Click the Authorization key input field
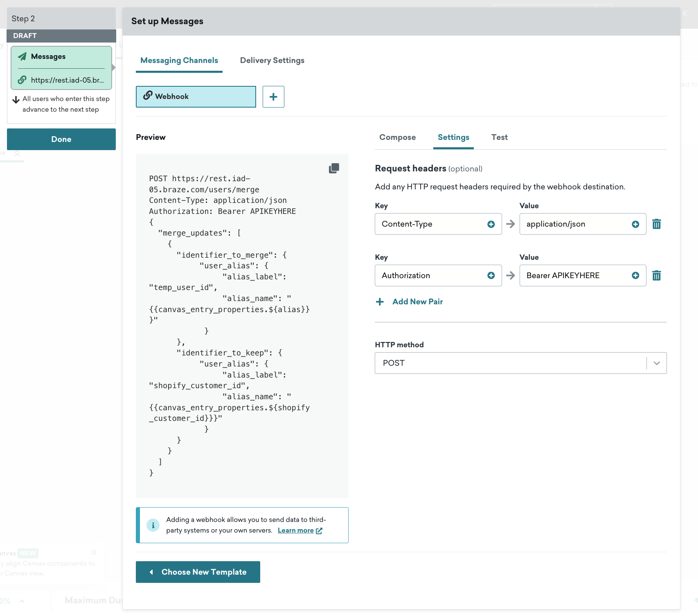Viewport: 698px width, 616px height. pos(438,276)
